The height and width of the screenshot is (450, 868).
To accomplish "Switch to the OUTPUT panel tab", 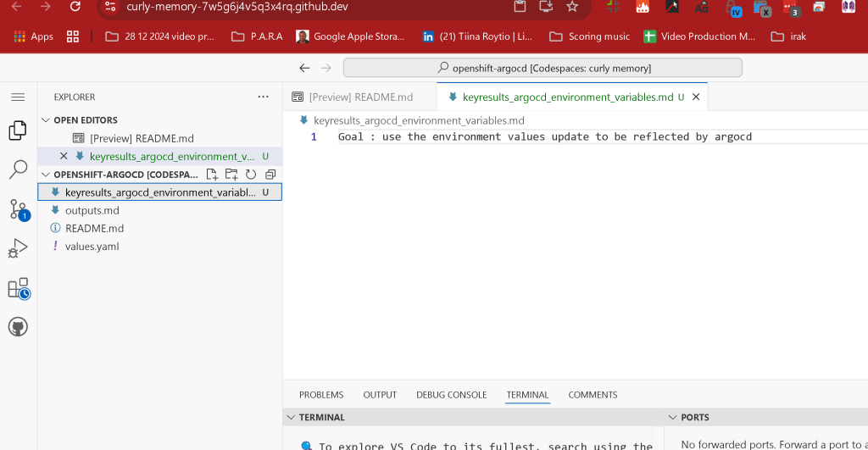I will coord(380,395).
